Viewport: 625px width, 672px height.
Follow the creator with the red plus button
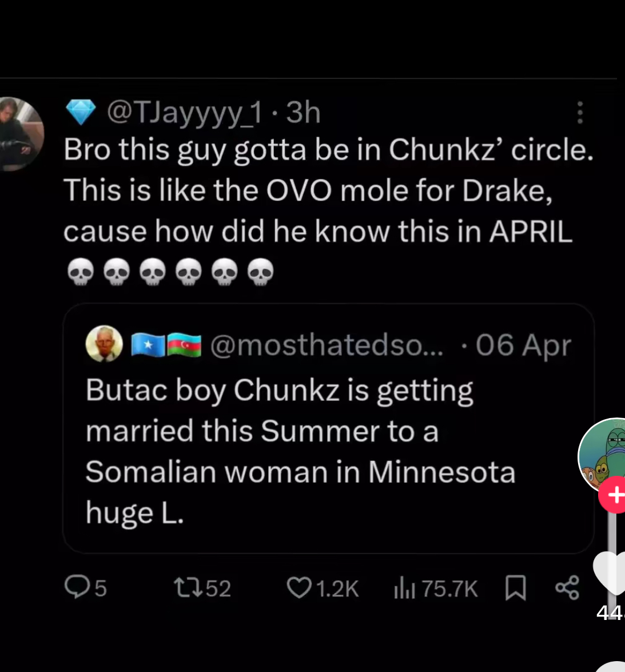click(x=613, y=495)
